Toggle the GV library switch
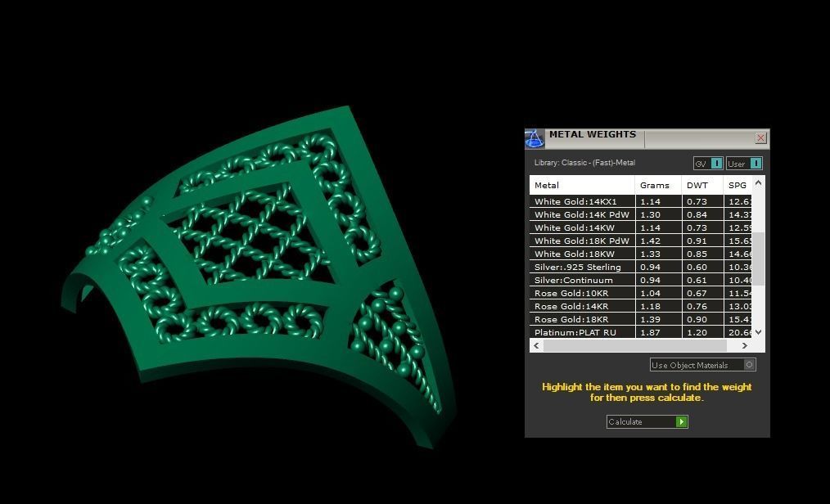 pyautogui.click(x=708, y=164)
